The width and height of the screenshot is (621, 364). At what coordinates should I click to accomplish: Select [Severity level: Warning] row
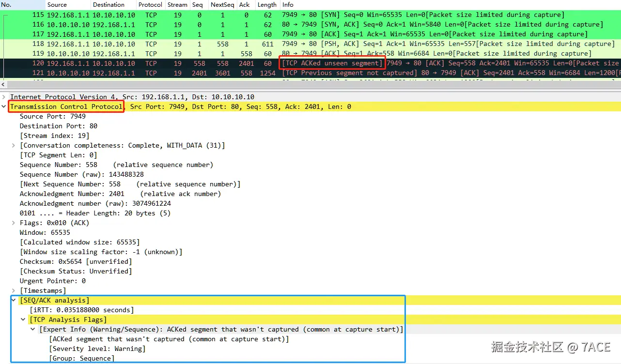coord(97,349)
